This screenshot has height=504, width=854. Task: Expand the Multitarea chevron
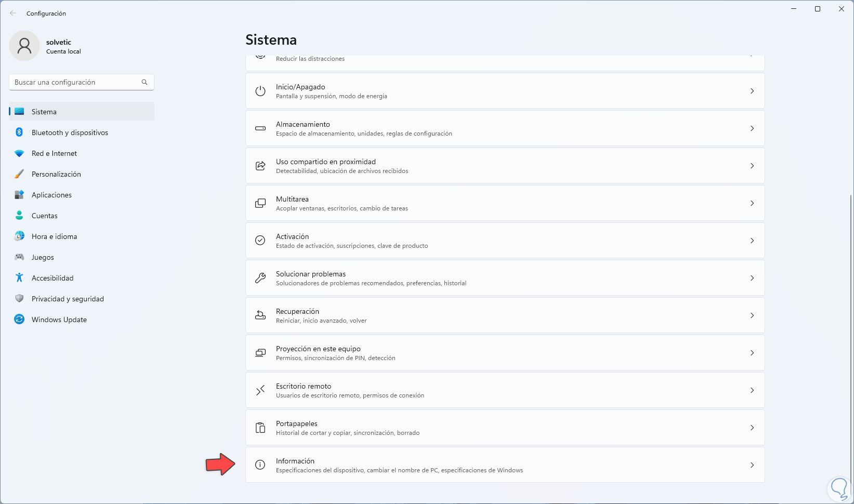pyautogui.click(x=752, y=203)
